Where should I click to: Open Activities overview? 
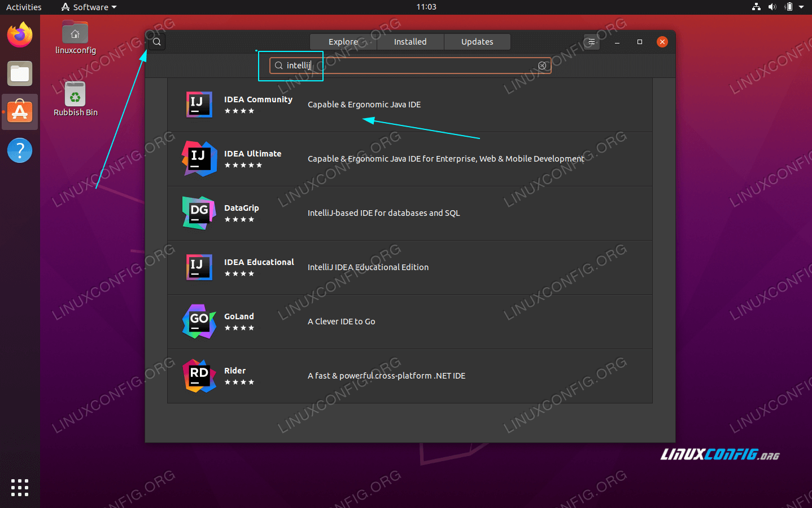tap(24, 7)
